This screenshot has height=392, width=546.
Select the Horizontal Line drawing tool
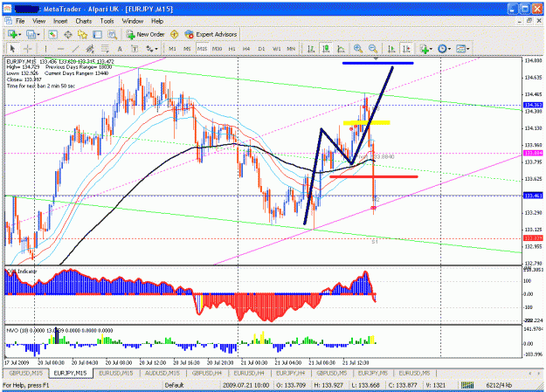60,49
